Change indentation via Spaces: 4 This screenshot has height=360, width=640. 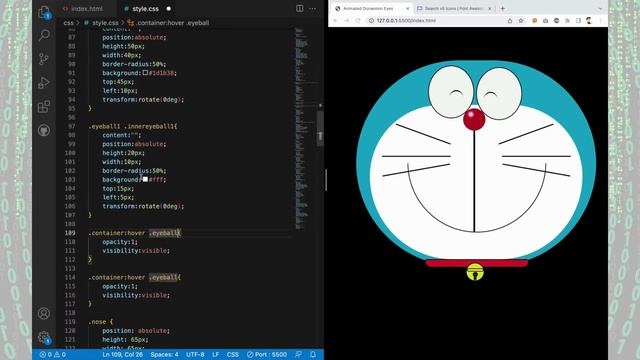pyautogui.click(x=164, y=354)
